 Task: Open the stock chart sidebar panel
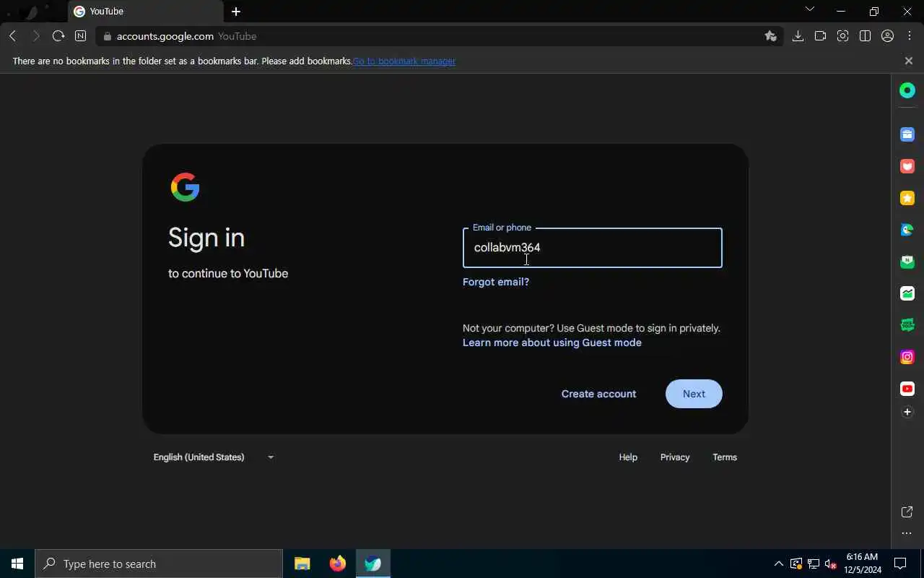tap(907, 293)
